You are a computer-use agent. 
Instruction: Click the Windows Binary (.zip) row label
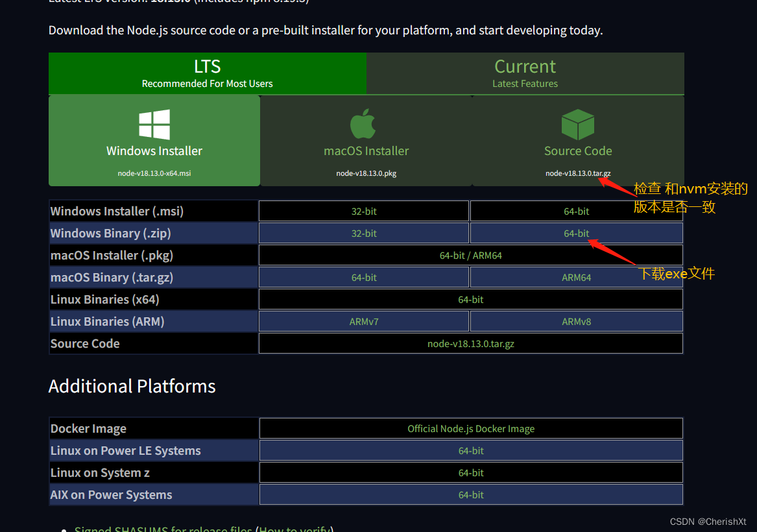110,234
